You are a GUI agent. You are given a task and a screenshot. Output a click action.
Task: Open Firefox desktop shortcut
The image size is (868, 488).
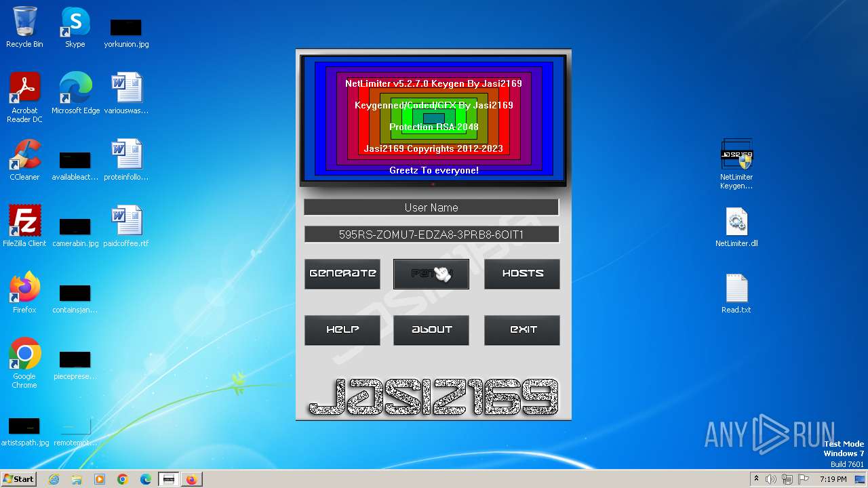click(x=24, y=293)
